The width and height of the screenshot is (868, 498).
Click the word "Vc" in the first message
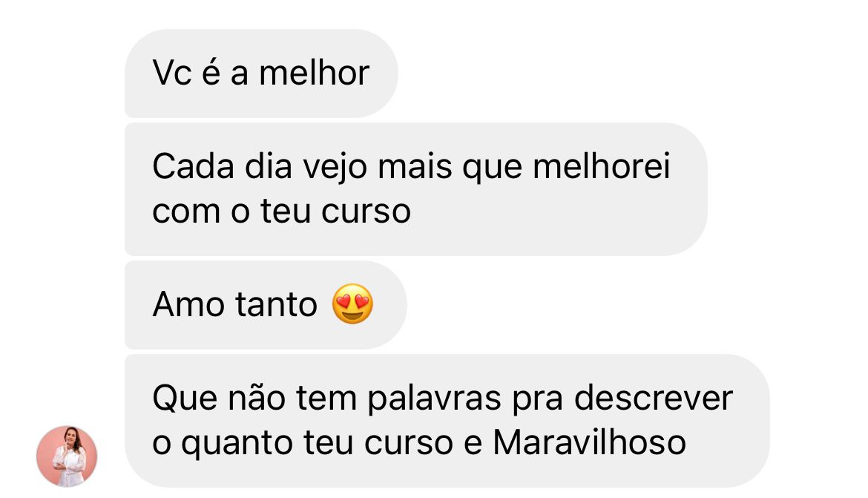172,73
